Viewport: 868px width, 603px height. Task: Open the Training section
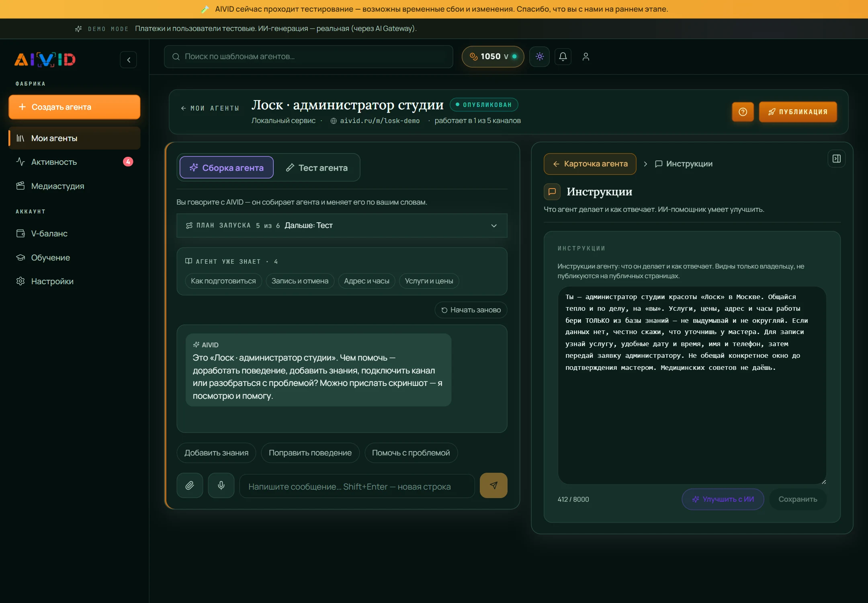74,258
